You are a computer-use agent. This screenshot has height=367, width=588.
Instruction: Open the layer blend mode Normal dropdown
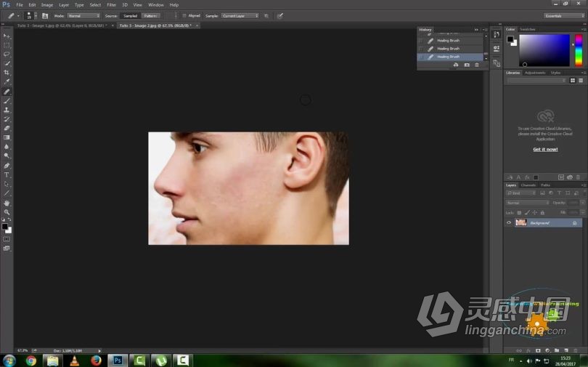(x=528, y=203)
